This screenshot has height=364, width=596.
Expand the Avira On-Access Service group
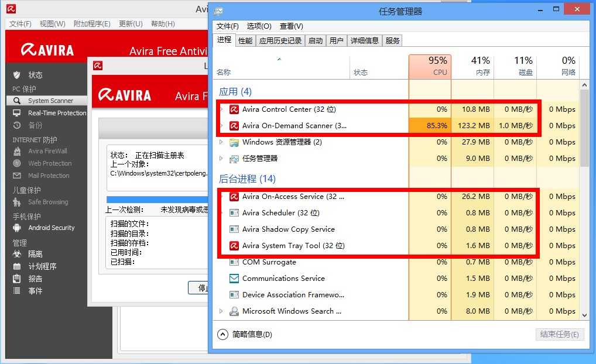click(x=221, y=197)
